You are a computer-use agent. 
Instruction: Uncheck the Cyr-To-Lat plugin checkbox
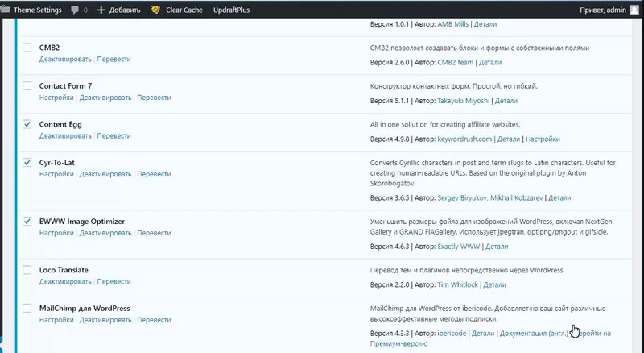tap(27, 163)
